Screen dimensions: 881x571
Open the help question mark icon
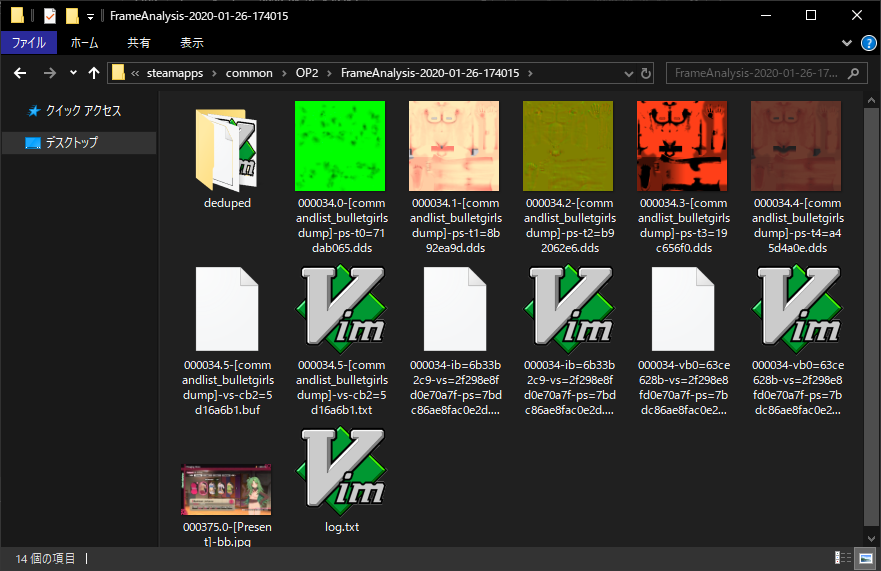click(x=869, y=43)
